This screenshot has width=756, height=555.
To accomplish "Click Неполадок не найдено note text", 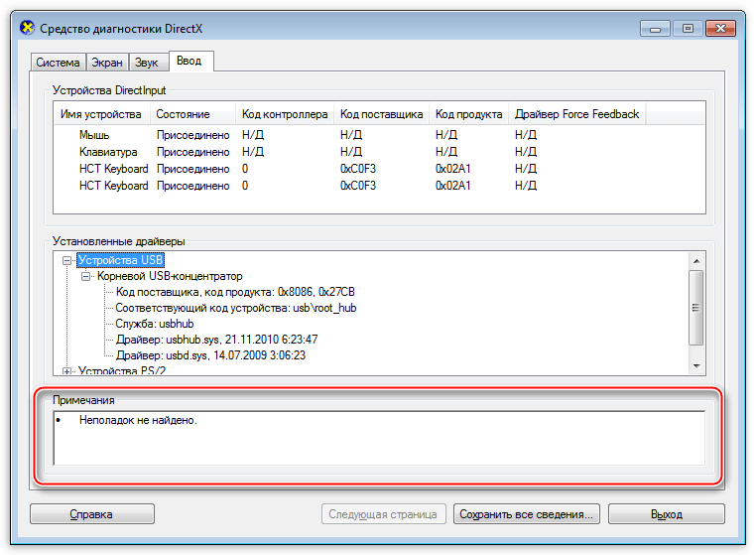I will [x=138, y=420].
